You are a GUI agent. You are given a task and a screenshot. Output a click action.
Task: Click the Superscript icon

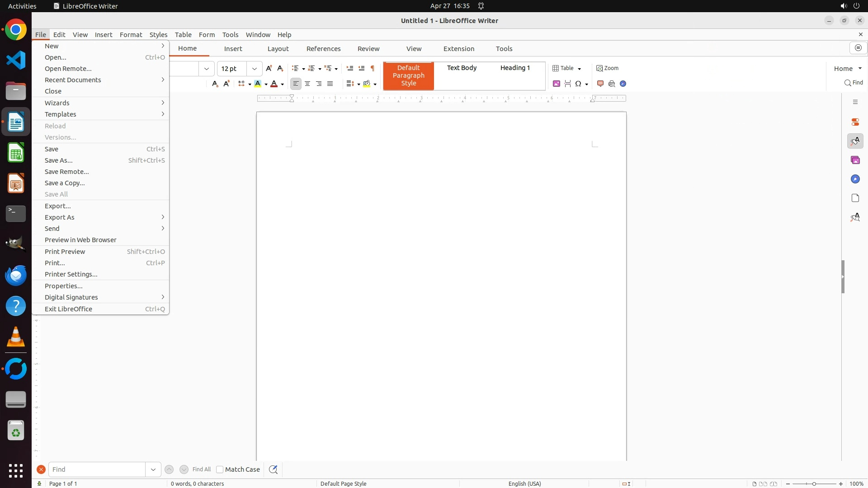click(226, 84)
